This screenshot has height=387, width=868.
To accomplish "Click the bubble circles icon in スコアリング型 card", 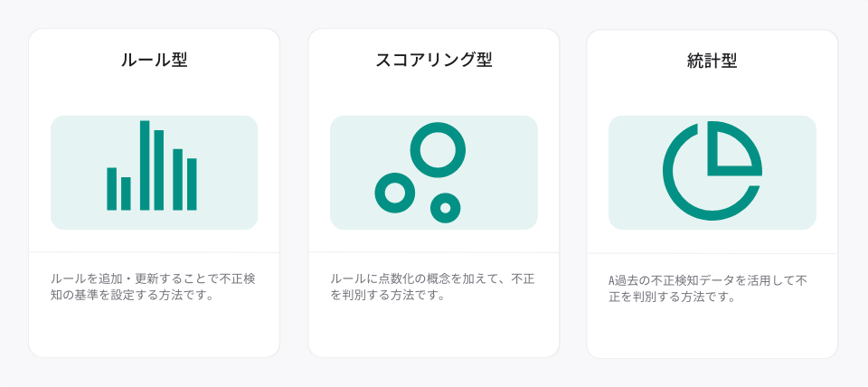I will (x=420, y=173).
